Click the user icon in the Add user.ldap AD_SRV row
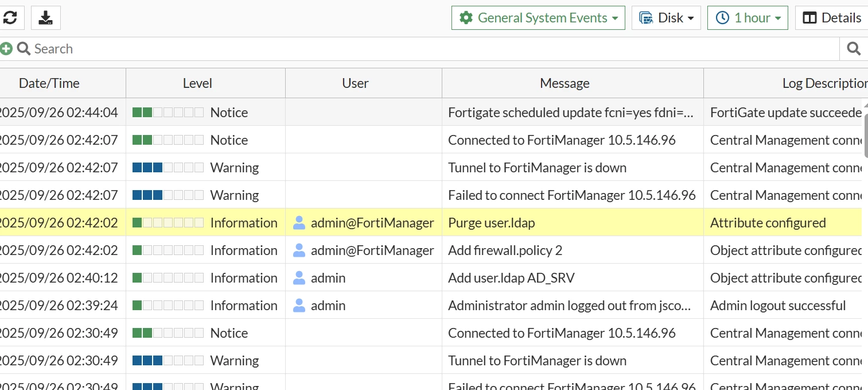 tap(299, 278)
